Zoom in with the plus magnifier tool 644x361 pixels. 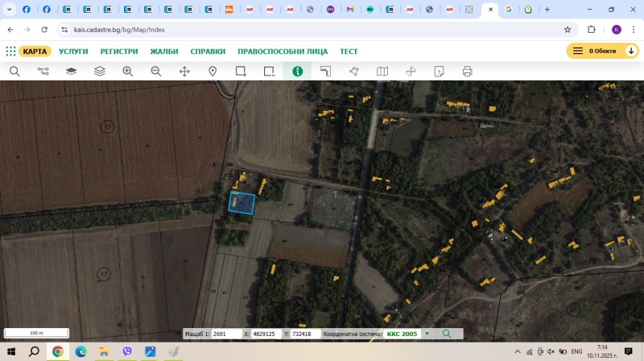tap(128, 72)
